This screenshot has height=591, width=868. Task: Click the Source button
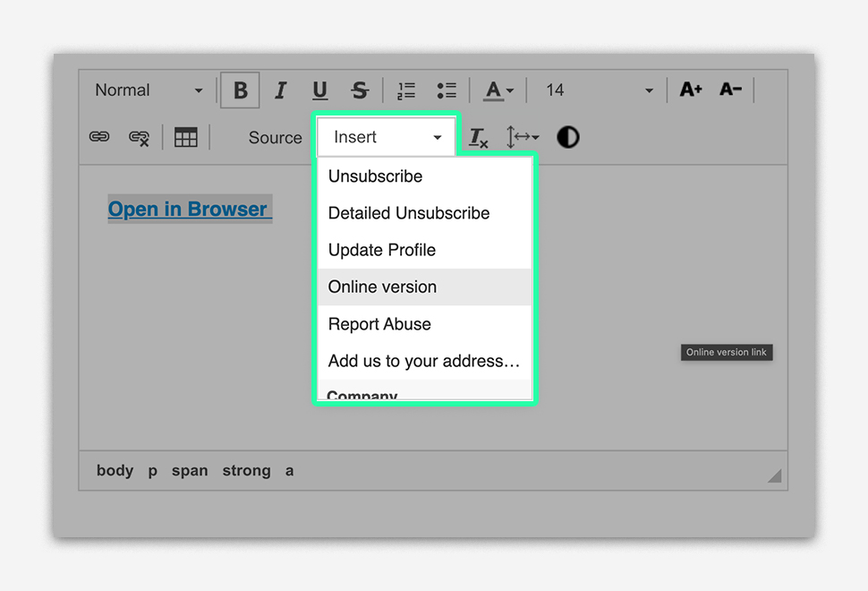275,138
